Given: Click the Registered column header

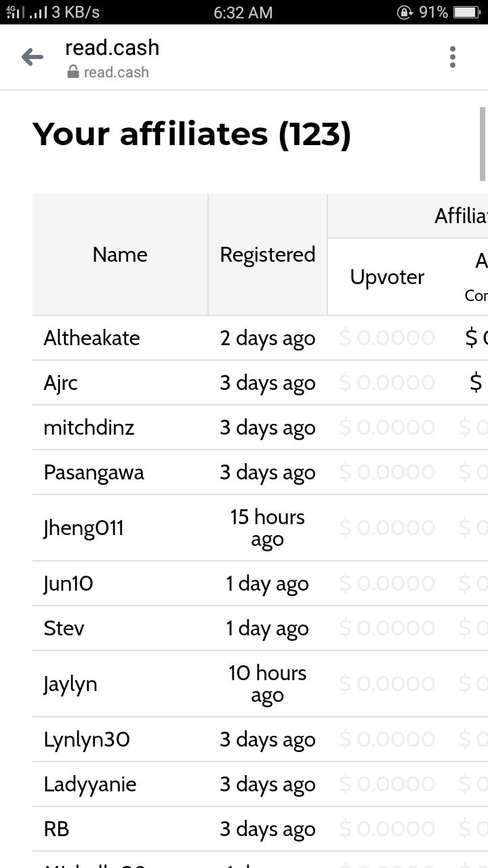Looking at the screenshot, I should pyautogui.click(x=268, y=254).
